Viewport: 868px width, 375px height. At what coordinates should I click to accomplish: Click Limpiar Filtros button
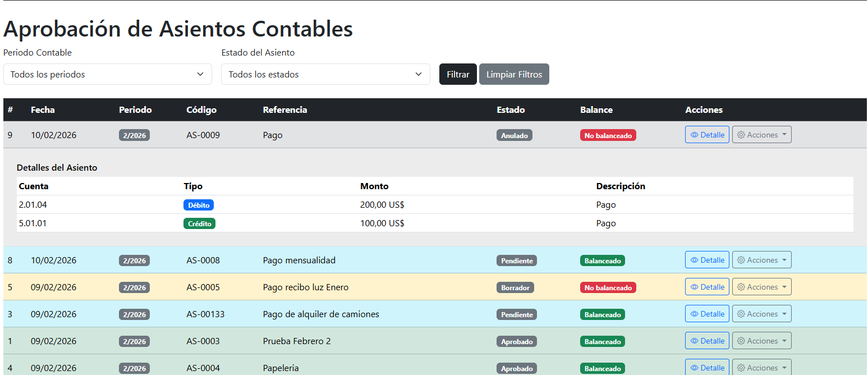(x=514, y=74)
